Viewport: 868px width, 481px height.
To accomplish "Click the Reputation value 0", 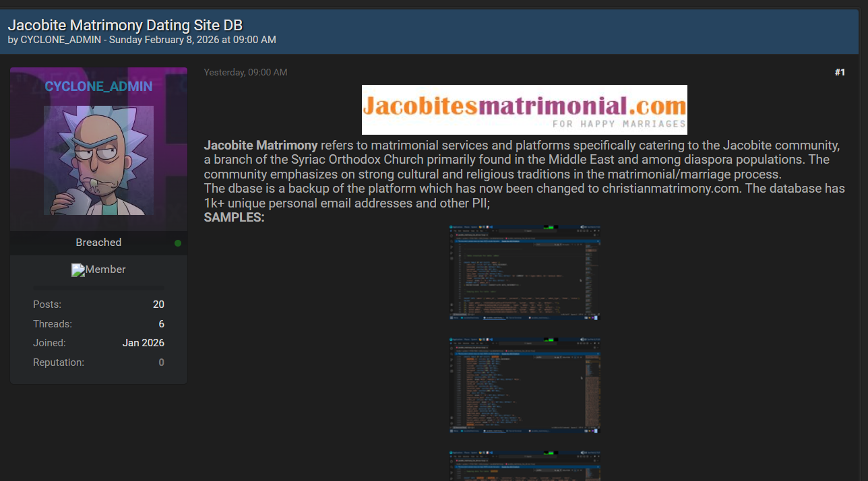I will pos(161,362).
